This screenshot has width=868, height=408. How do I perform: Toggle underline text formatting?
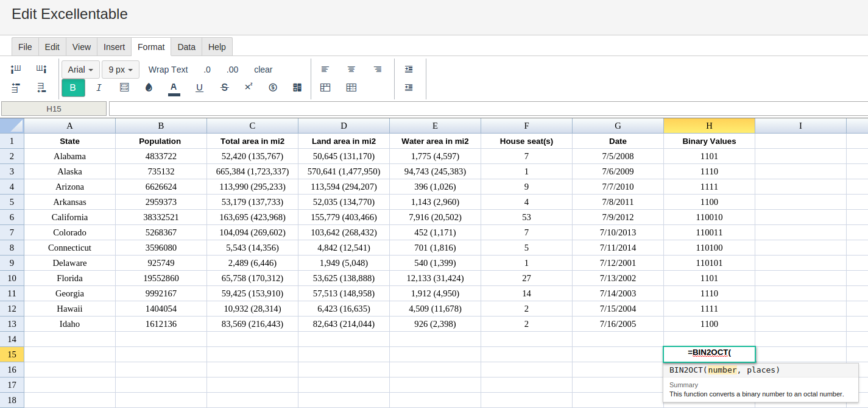click(x=199, y=88)
